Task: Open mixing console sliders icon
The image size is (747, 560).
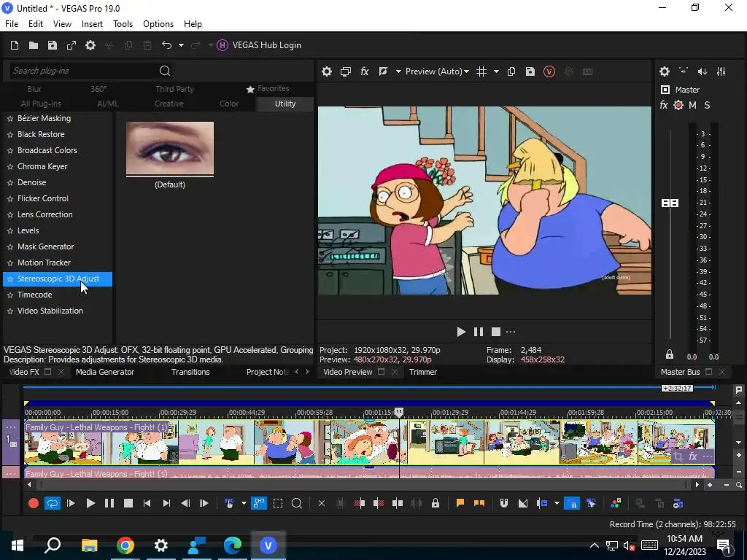Action: [721, 71]
